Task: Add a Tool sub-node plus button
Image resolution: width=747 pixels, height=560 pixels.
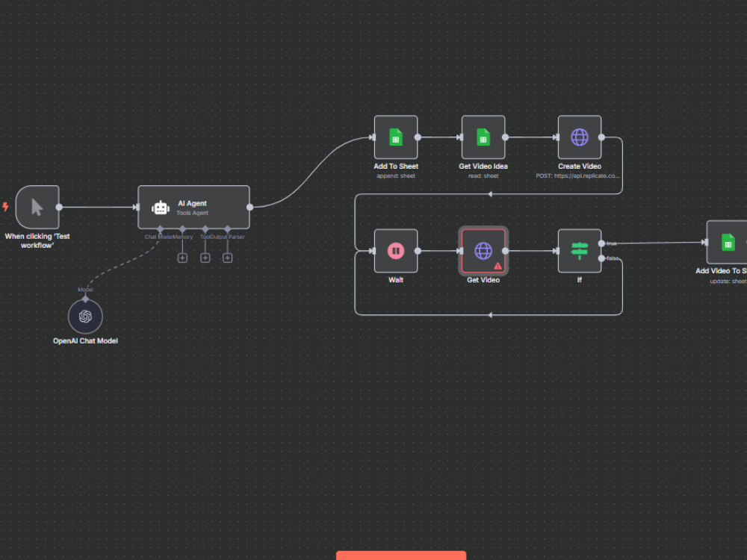Action: click(205, 258)
